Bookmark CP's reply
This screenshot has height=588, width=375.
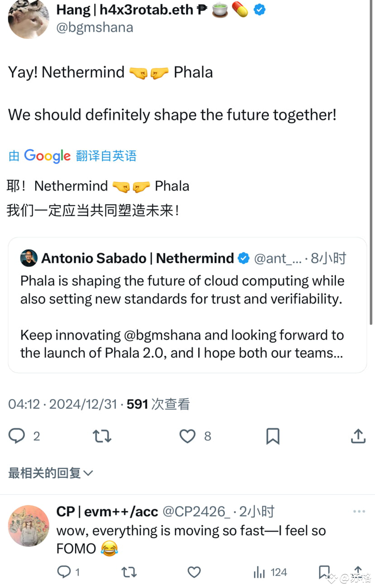tap(324, 572)
